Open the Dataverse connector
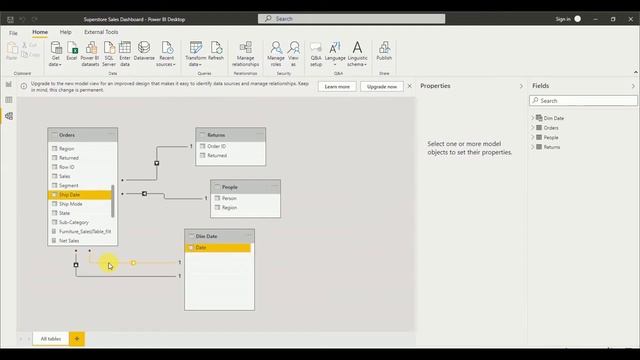 click(x=144, y=51)
